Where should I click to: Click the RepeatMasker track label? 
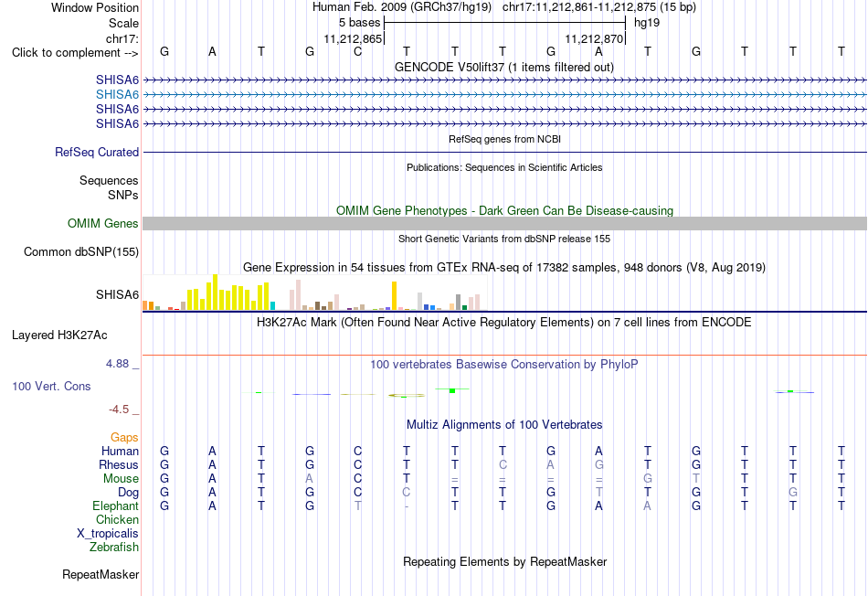click(x=101, y=574)
